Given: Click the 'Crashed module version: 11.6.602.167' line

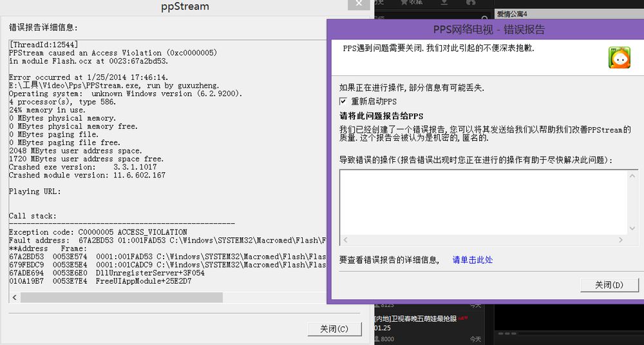Looking at the screenshot, I should point(87,175).
